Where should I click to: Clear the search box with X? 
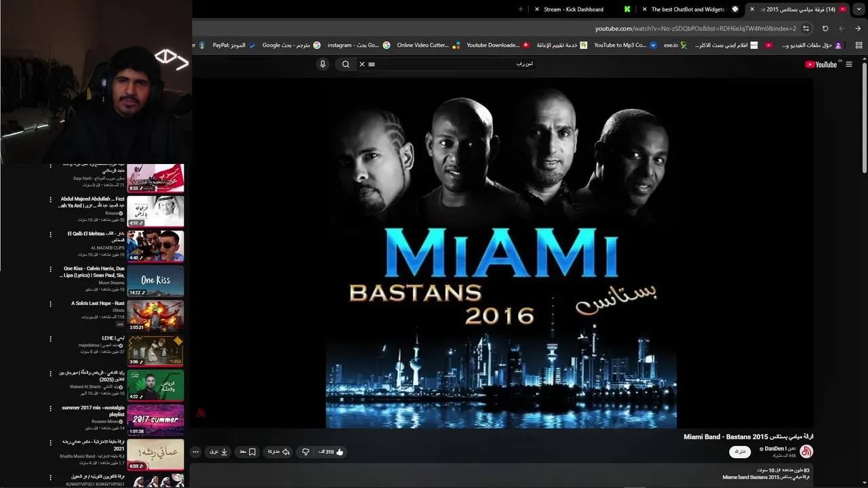[x=361, y=64]
